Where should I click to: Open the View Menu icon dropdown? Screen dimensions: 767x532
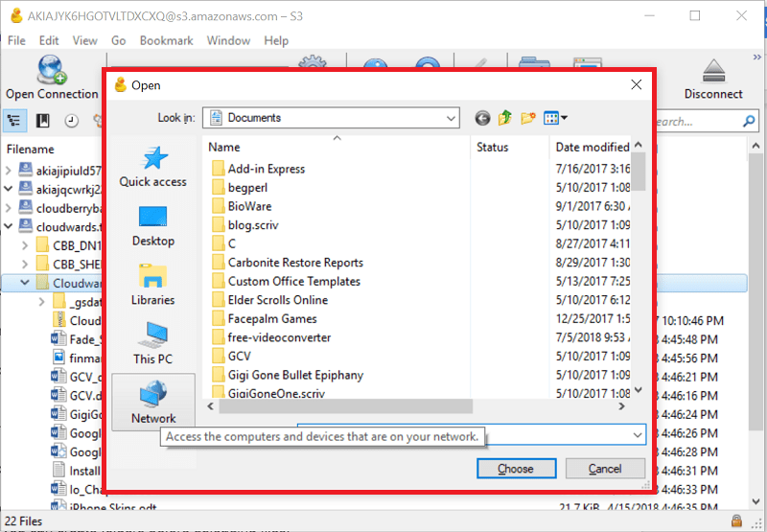(x=555, y=118)
